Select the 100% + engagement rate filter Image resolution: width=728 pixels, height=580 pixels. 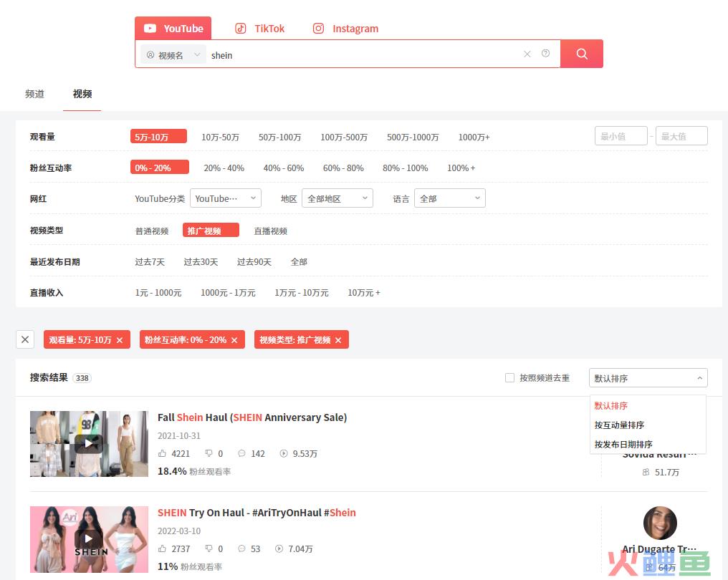click(x=461, y=168)
